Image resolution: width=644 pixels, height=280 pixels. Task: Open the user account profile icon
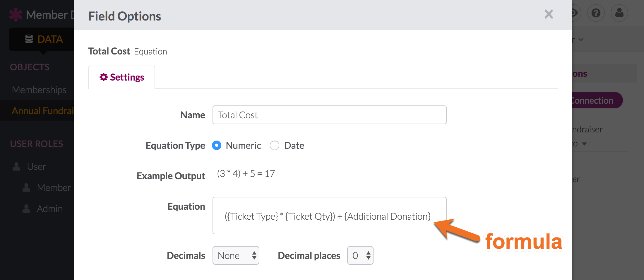coord(619,13)
